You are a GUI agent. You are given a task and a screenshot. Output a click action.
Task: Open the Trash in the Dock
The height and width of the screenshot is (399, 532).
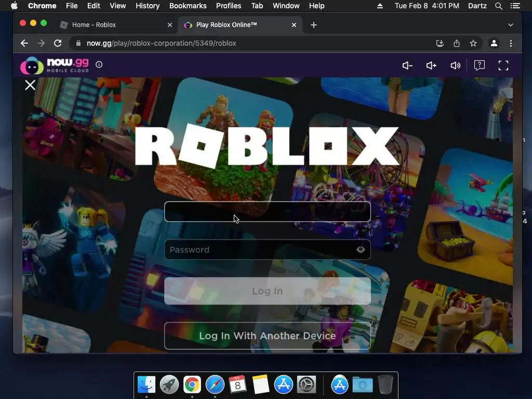click(x=385, y=385)
